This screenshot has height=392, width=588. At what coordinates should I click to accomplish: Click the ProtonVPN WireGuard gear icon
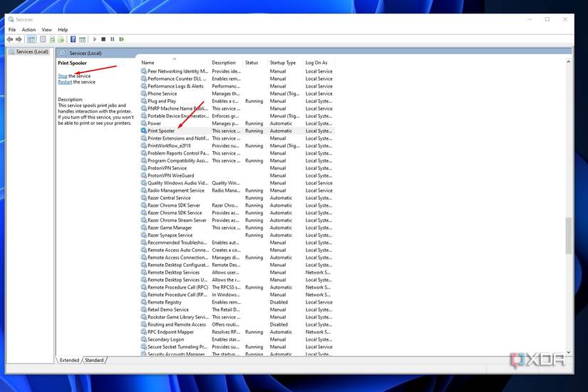pyautogui.click(x=144, y=175)
